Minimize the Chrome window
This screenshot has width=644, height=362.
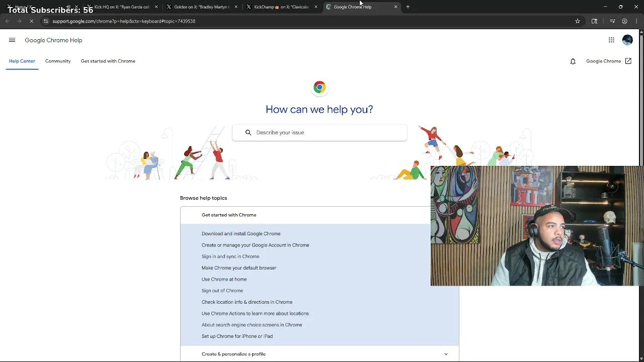(605, 7)
